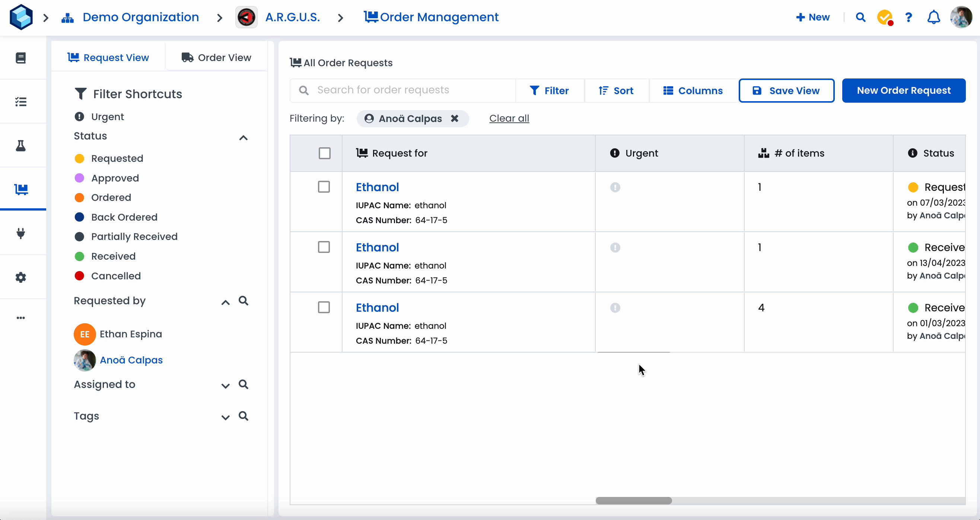This screenshot has height=520, width=980.
Task: Open the flask inventory sidebar icon
Action: coord(21,145)
